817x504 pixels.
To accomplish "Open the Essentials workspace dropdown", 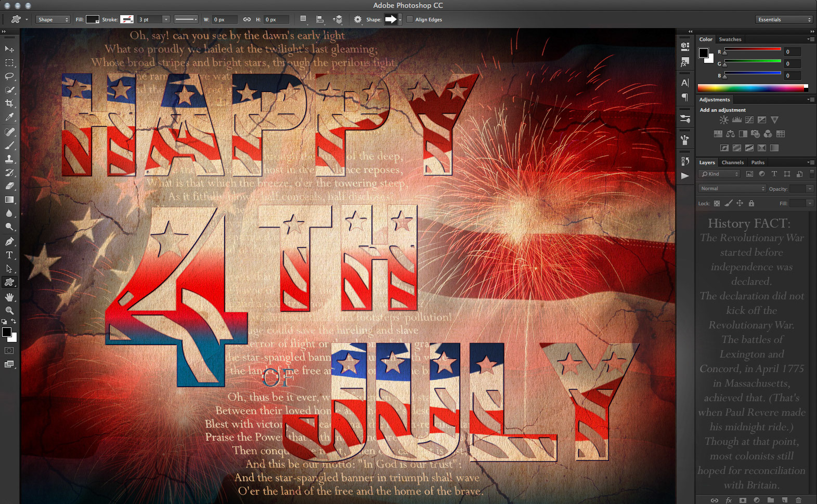I will [784, 20].
